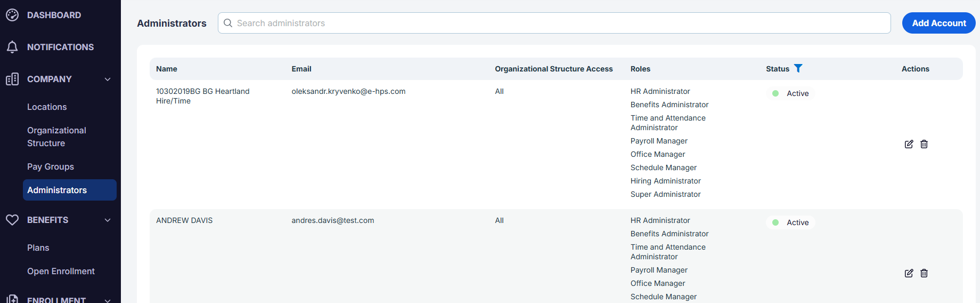Click the Status column filter icon
This screenshot has height=303, width=980.
tap(798, 68)
